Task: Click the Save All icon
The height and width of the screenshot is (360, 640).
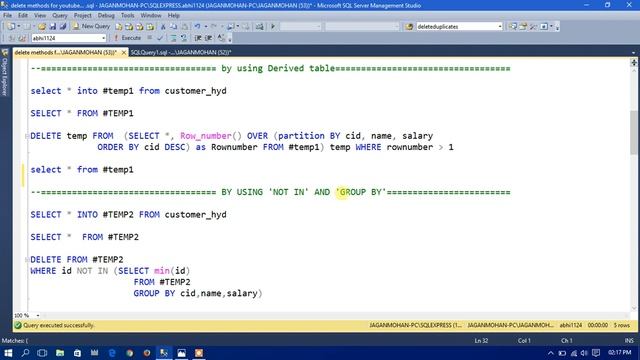Action: [x=63, y=27]
